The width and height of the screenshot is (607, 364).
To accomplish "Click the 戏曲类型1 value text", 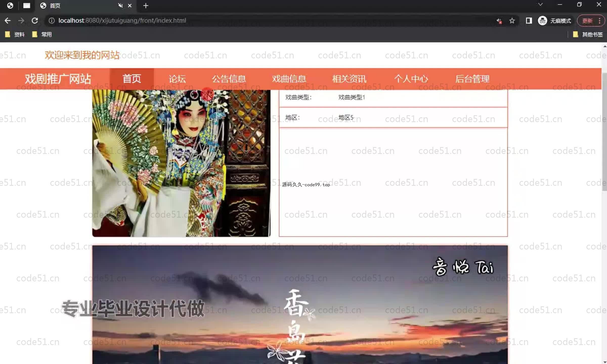I will pos(352,97).
